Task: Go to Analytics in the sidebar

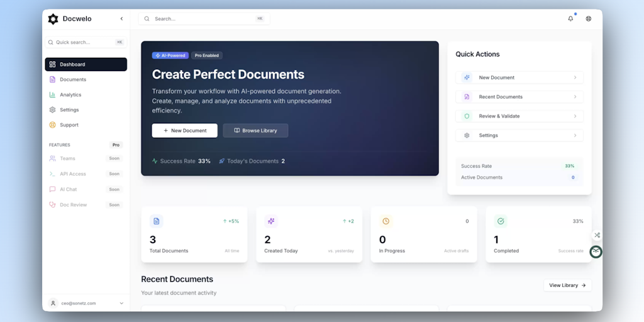Action: pos(86,95)
